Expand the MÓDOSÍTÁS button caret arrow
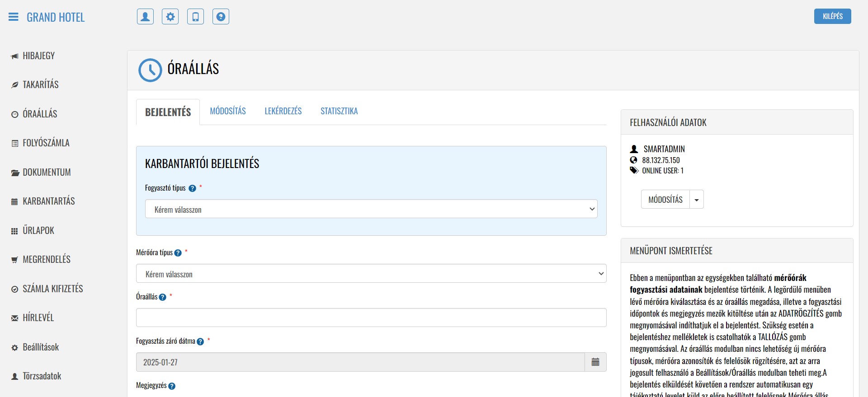Screen dimensions: 868x397 click(x=697, y=200)
